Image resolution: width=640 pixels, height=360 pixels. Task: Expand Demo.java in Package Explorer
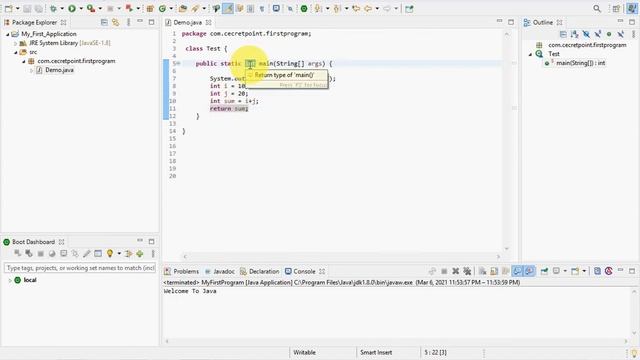coord(31,70)
